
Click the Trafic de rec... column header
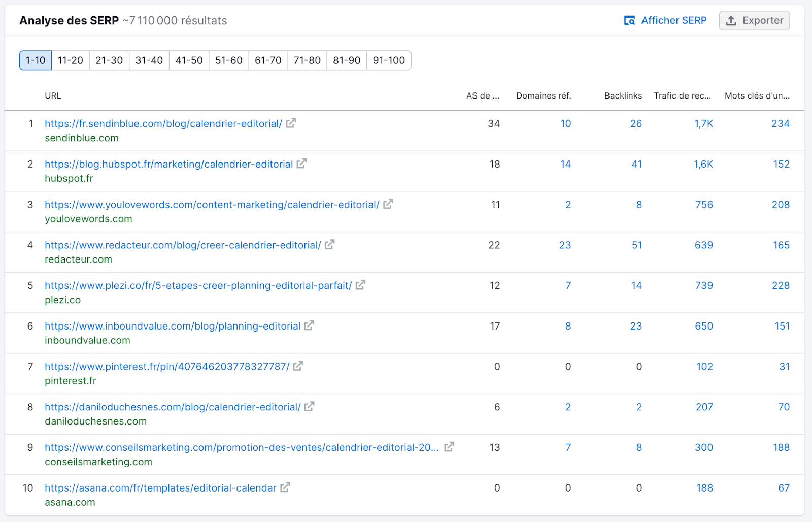683,96
